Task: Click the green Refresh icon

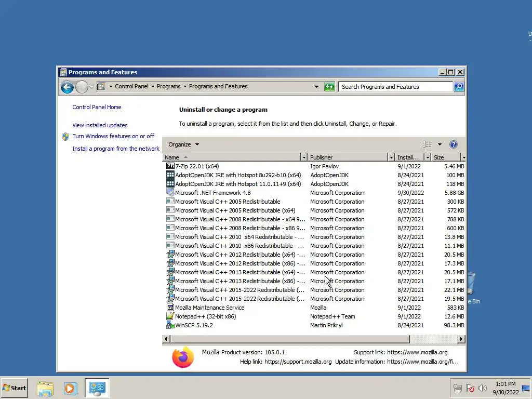Action: click(329, 87)
